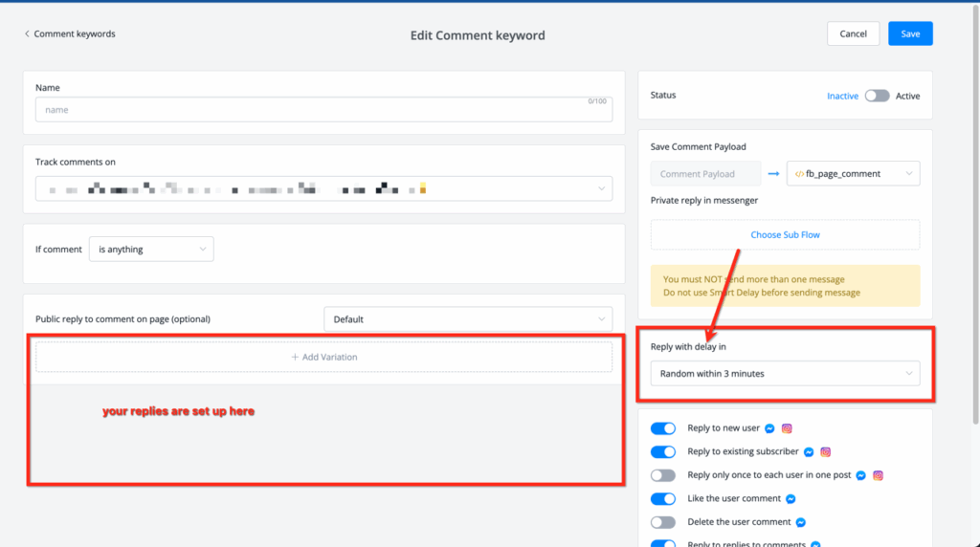Viewport: 980px width, 547px height.
Task: Turn on Delete the user comment switch
Action: click(x=662, y=522)
